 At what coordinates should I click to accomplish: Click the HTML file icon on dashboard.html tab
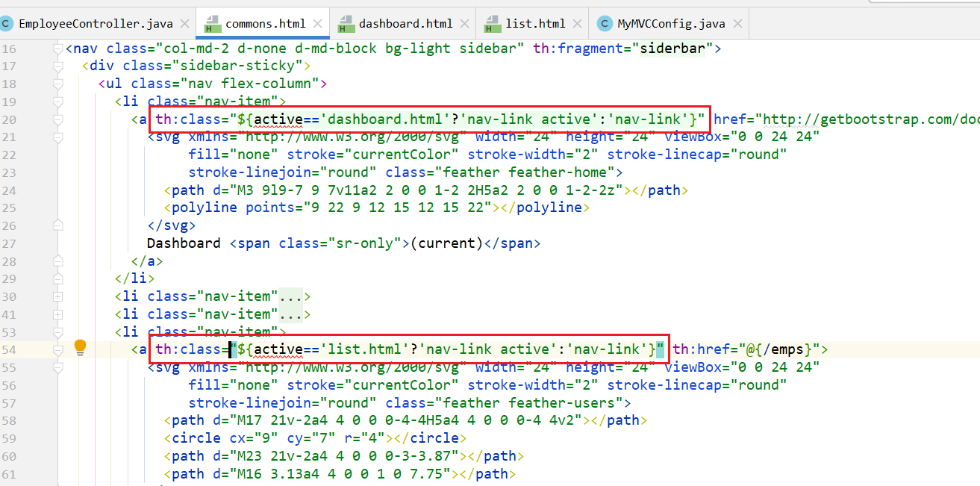(x=346, y=24)
